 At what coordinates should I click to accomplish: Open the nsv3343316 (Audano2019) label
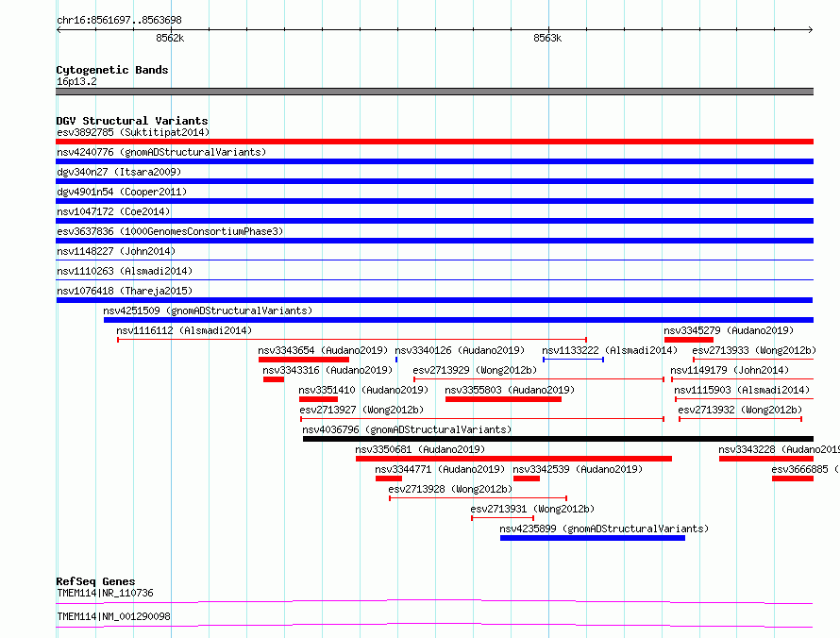[328, 370]
